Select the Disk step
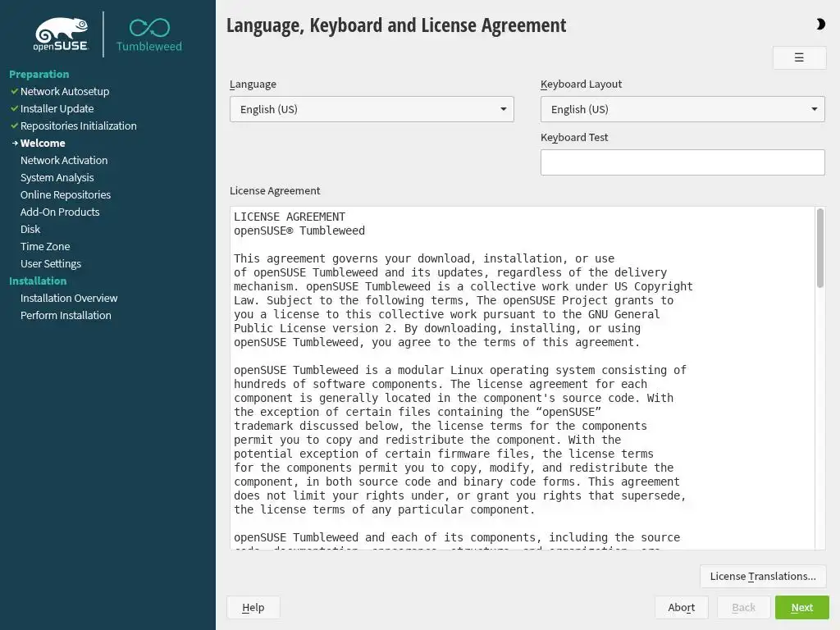 click(x=30, y=229)
